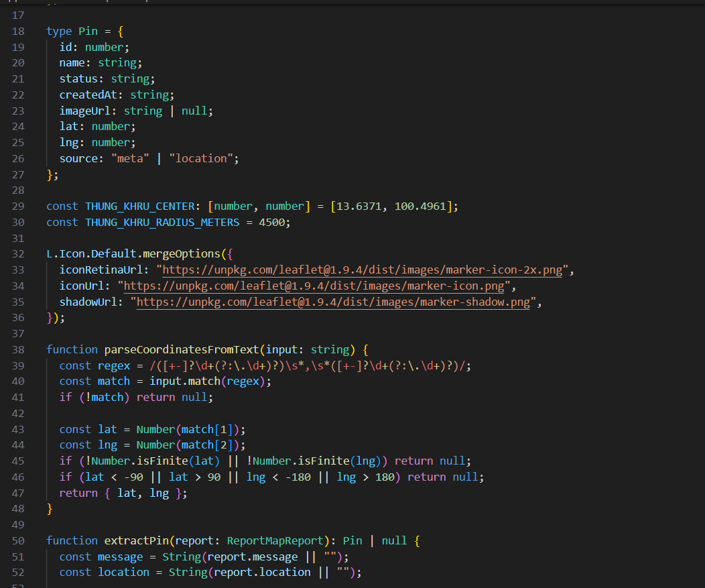Click 'report.message' on line 51
This screenshot has height=588, width=705.
pos(252,557)
